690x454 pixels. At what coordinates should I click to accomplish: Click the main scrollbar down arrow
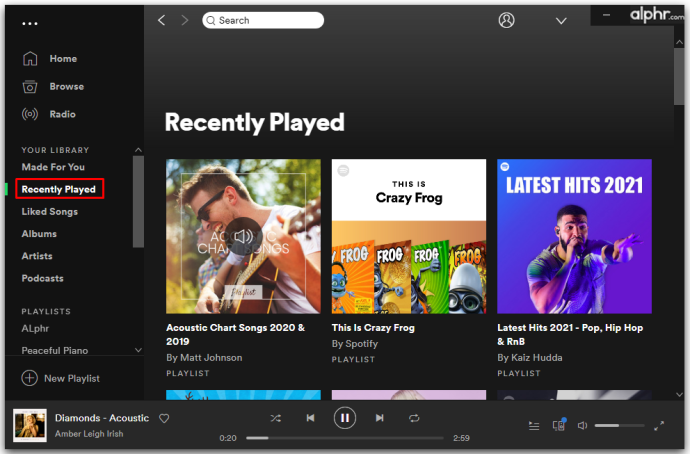tap(679, 395)
